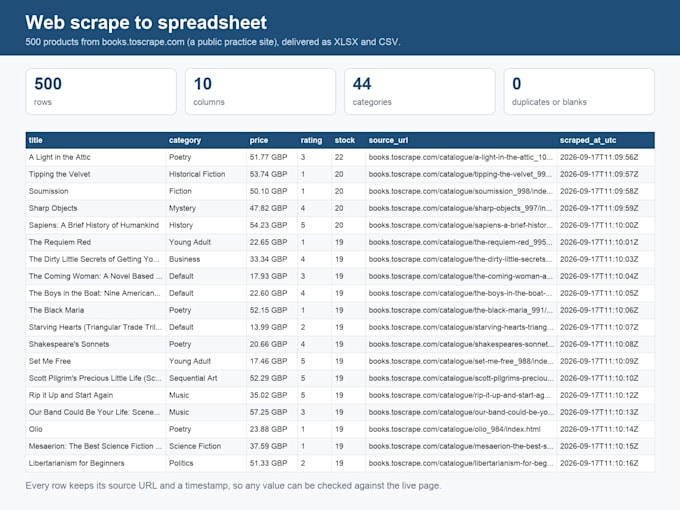Click the timestamp '2026-09-17T11:09:56Z'

point(599,157)
